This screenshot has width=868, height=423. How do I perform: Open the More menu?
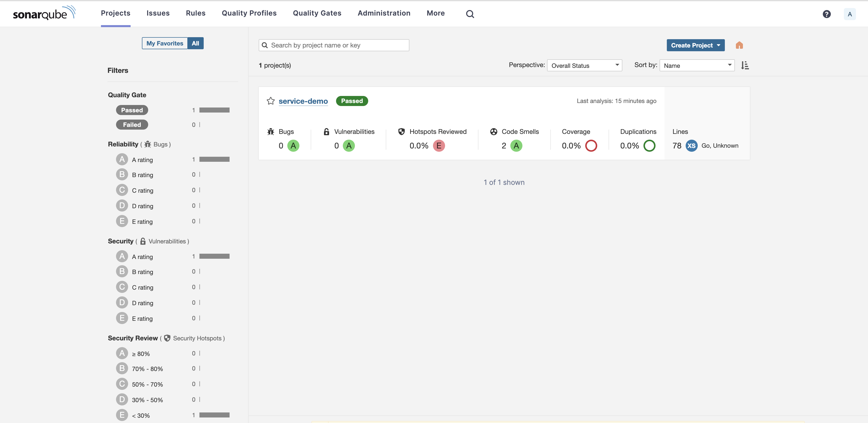[x=435, y=13]
